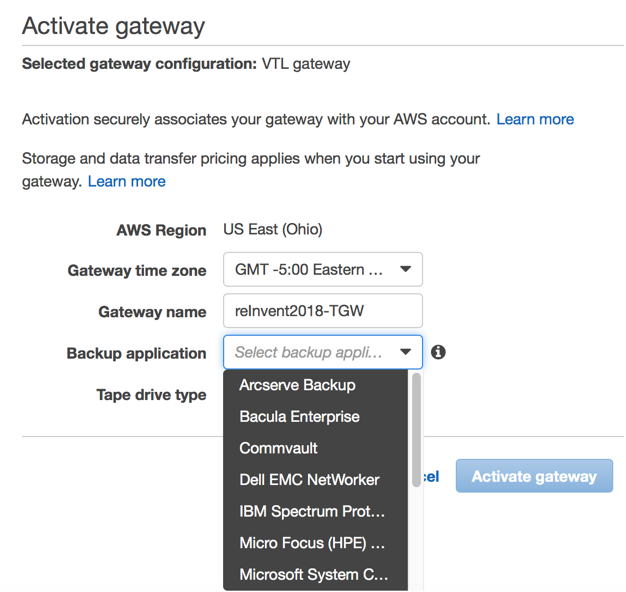The width and height of the screenshot is (626, 592).
Task: Click the partially hidden Cancel button
Action: click(431, 477)
